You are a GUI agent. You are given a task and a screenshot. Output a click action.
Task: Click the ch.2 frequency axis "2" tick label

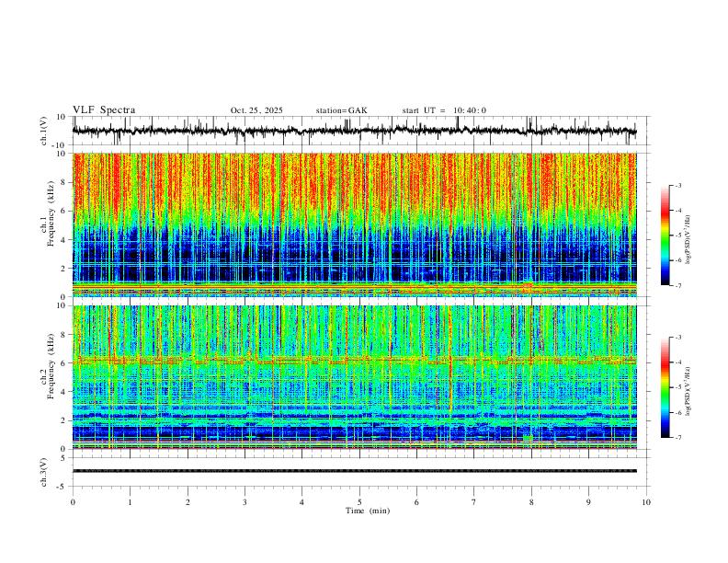point(63,420)
